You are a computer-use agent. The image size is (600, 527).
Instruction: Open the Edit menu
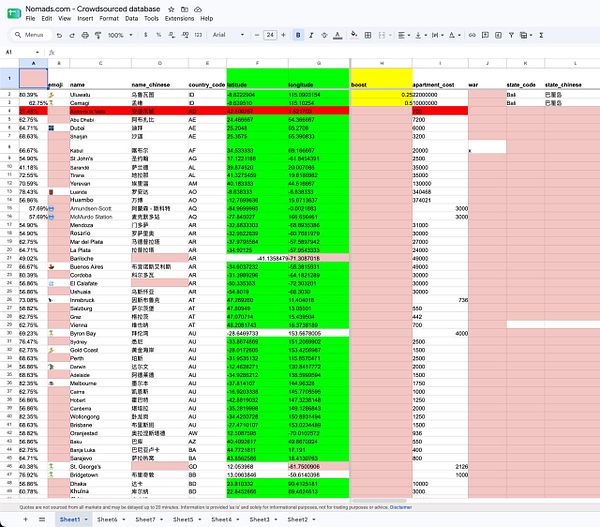47,18
